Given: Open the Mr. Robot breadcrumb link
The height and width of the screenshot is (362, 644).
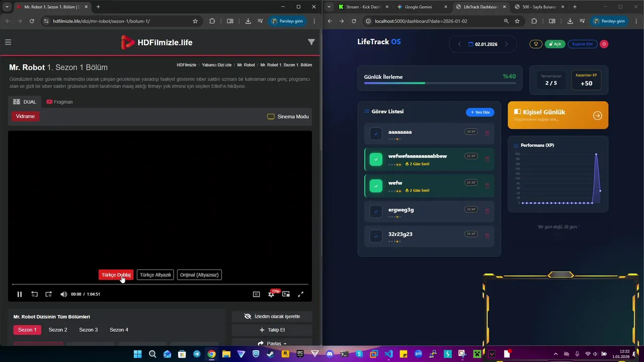Looking at the screenshot, I should [246, 65].
